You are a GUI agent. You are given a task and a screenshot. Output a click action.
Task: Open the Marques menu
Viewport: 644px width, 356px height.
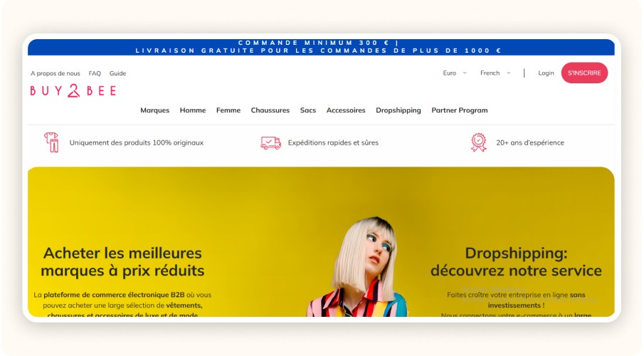click(x=155, y=110)
